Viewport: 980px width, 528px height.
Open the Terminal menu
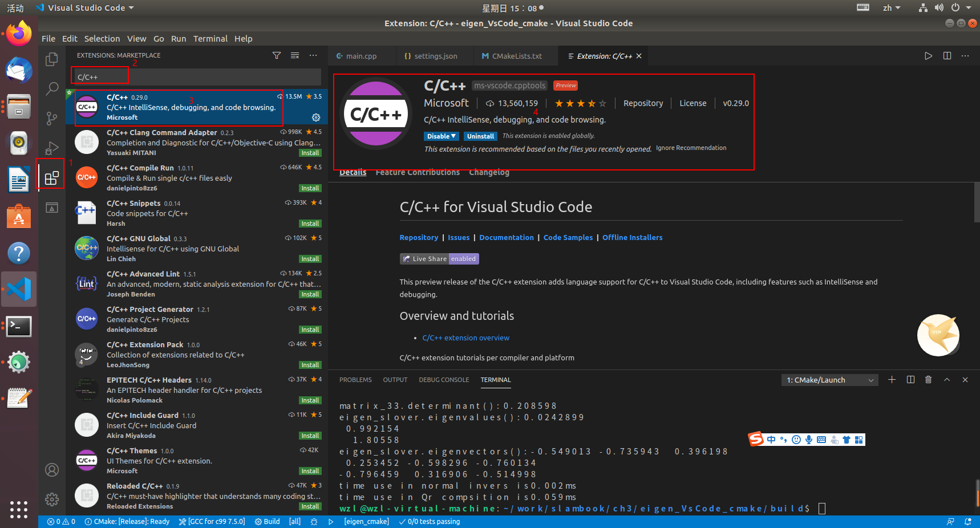pyautogui.click(x=210, y=39)
